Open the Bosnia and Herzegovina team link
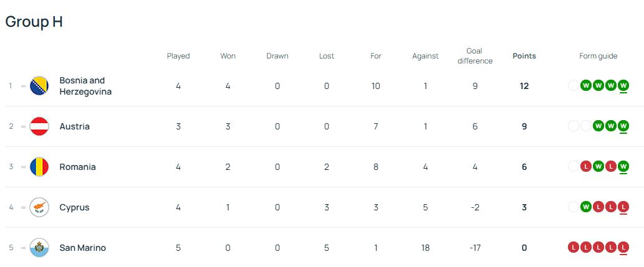Image resolution: width=644 pixels, height=267 pixels. click(x=85, y=86)
